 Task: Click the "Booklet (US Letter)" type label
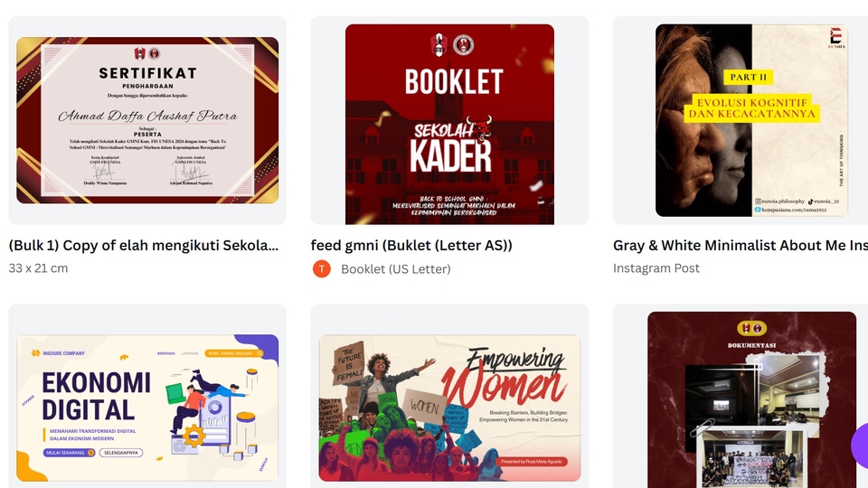point(396,269)
